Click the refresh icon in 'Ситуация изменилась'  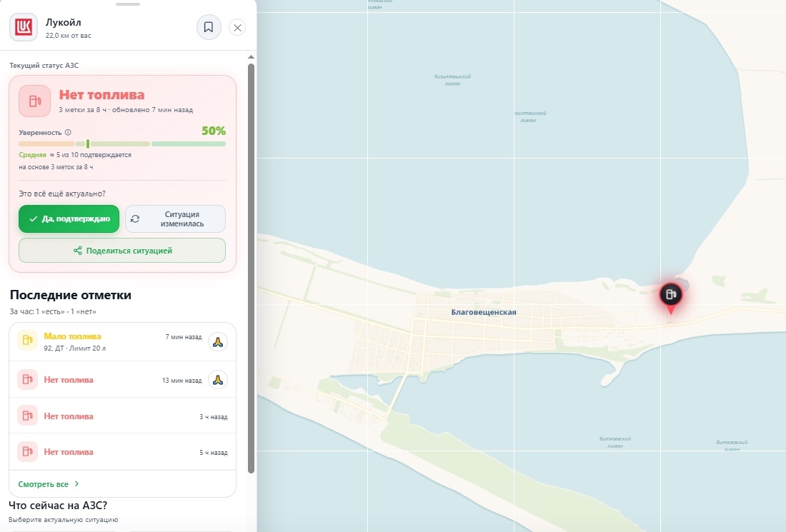point(135,219)
